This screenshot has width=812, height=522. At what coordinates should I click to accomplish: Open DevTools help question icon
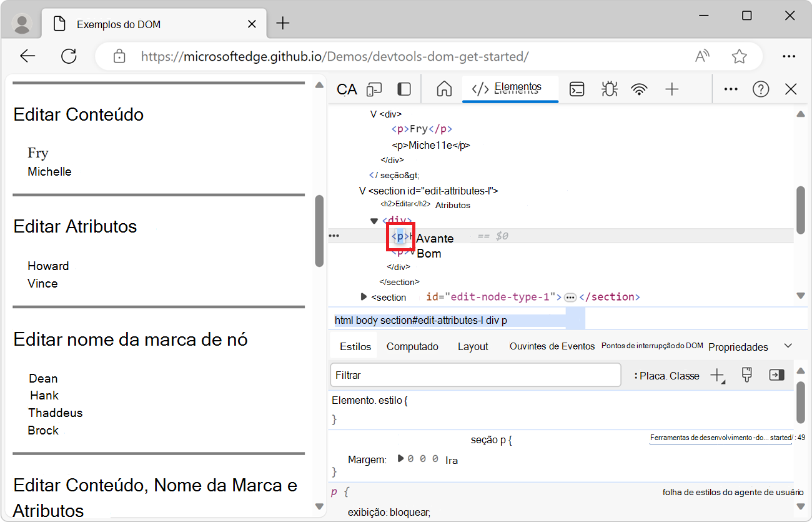[x=761, y=89]
